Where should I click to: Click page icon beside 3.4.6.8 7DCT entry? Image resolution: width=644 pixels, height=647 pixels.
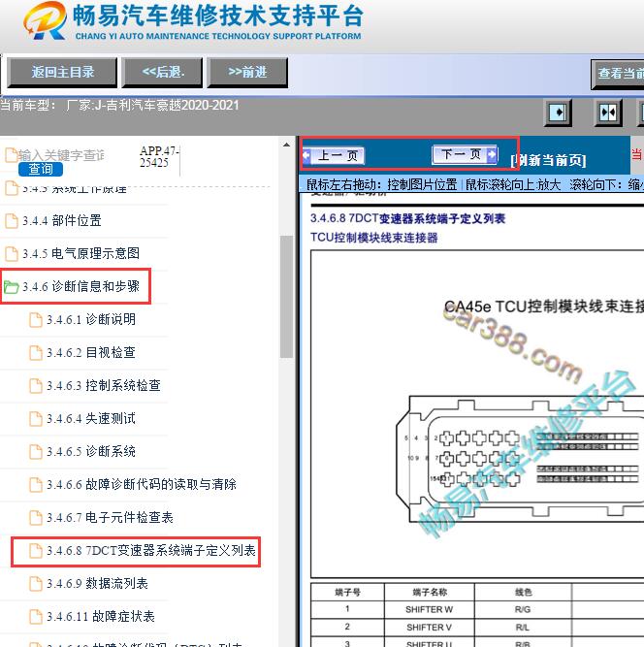(36, 551)
